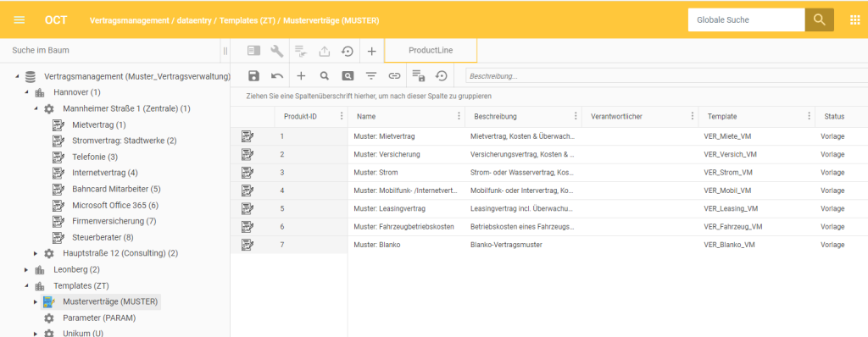Click the global search magnifier button
The width and height of the screenshot is (868, 337).
tap(820, 20)
